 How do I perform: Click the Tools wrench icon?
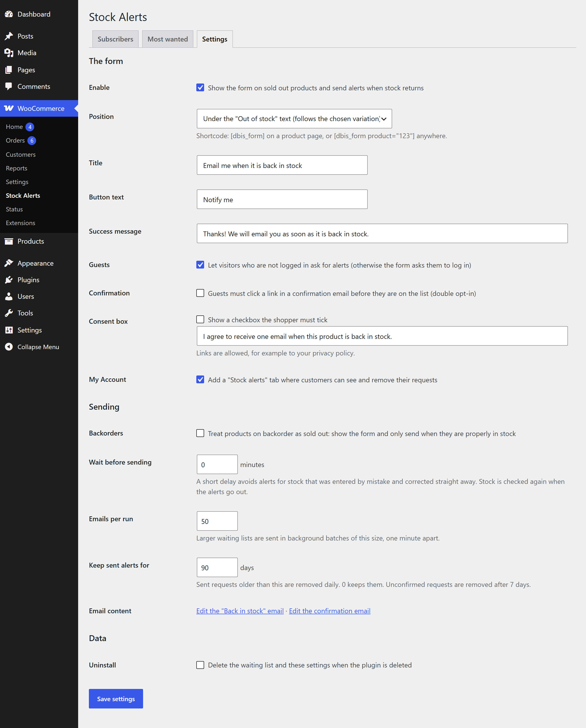[x=9, y=313]
